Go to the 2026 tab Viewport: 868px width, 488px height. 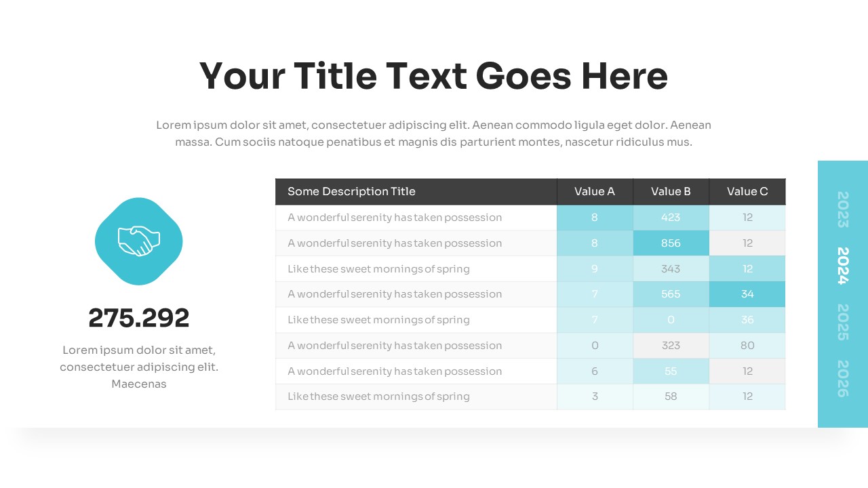pyautogui.click(x=843, y=378)
